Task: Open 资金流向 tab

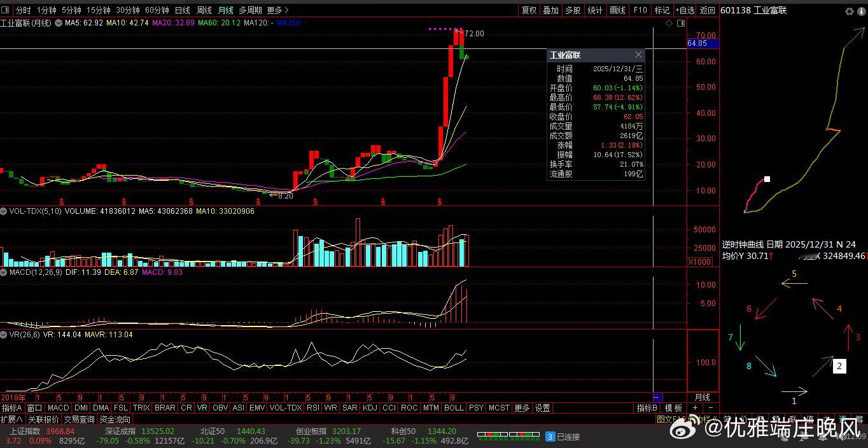Action: point(115,419)
